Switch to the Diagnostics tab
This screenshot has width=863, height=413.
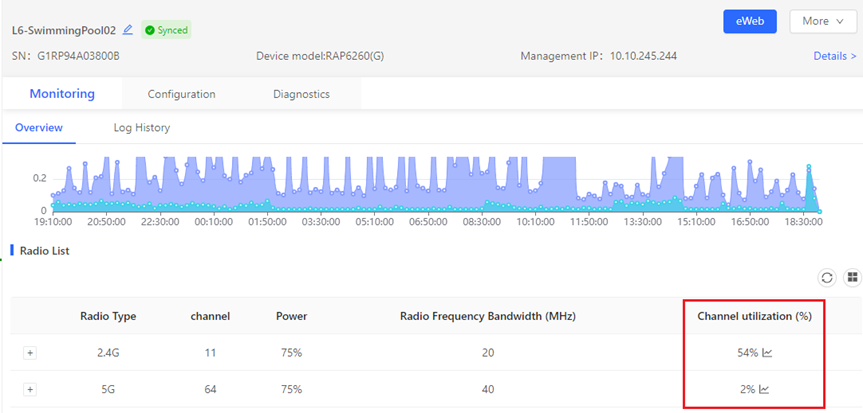[301, 94]
